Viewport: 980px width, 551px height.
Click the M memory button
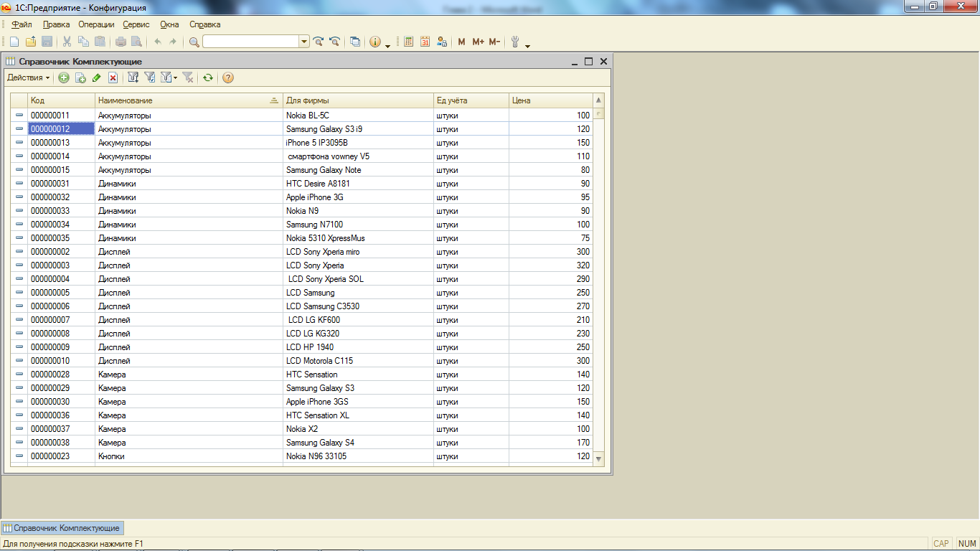pos(461,42)
